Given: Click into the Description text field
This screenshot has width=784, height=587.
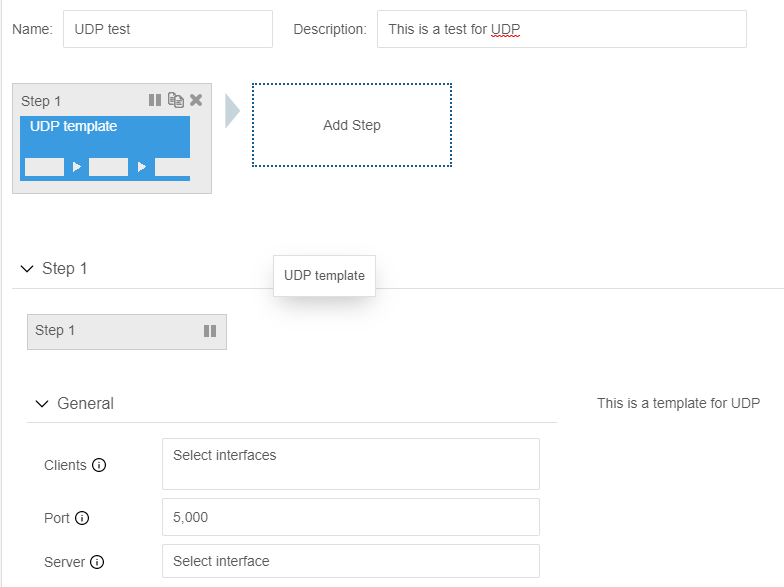Looking at the screenshot, I should 561,29.
